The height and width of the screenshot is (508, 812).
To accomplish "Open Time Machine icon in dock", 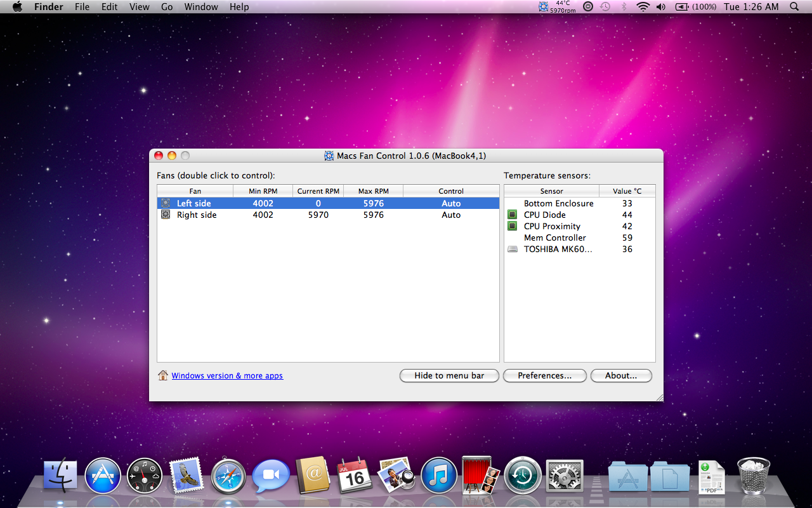I will coord(523,476).
